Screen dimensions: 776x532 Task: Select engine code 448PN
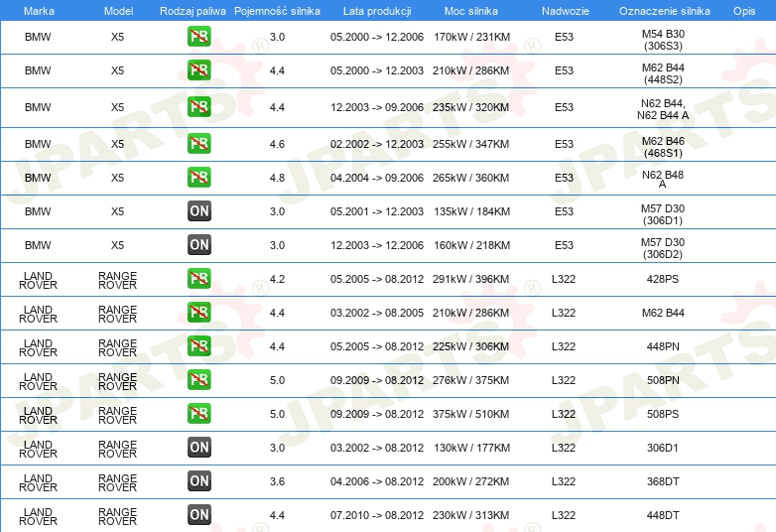click(x=663, y=346)
